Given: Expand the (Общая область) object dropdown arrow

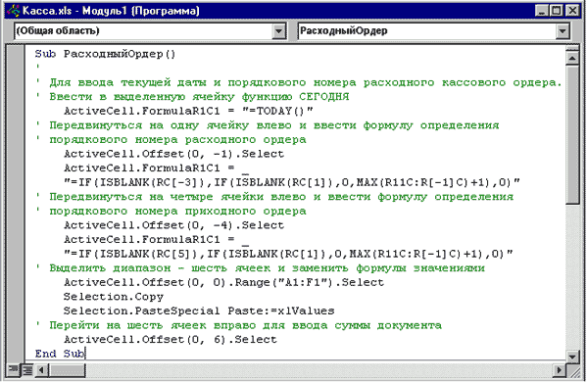Looking at the screenshot, I should tap(278, 31).
